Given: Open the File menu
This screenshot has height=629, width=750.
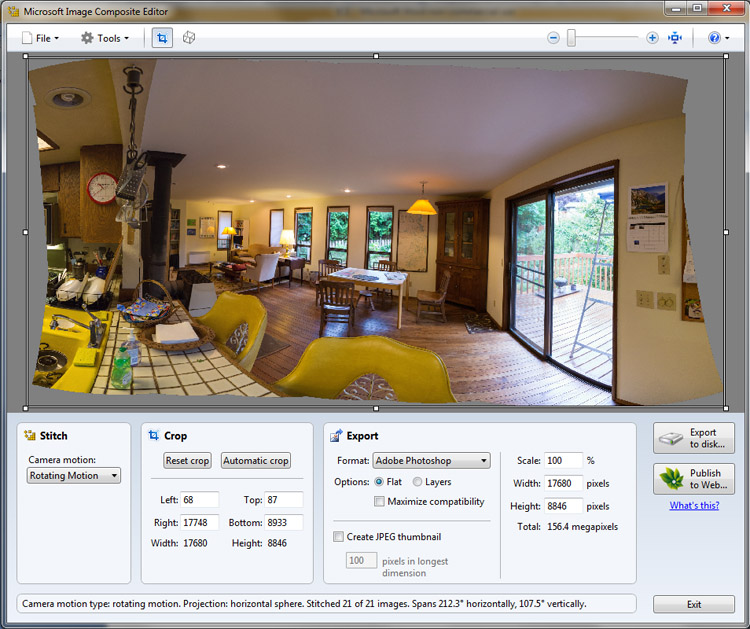Looking at the screenshot, I should [x=40, y=38].
